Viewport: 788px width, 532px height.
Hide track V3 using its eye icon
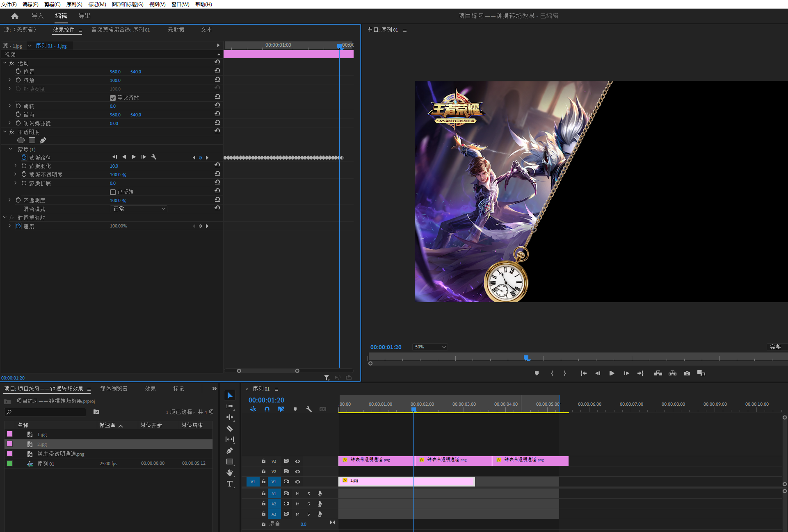(298, 461)
